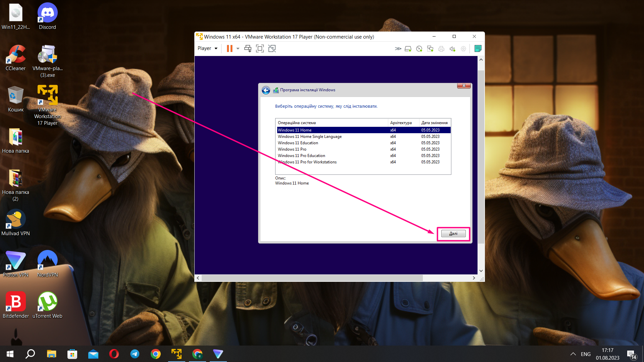Image resolution: width=644 pixels, height=362 pixels.
Task: Open the Proton VPN desktop shortcut
Action: [15, 264]
